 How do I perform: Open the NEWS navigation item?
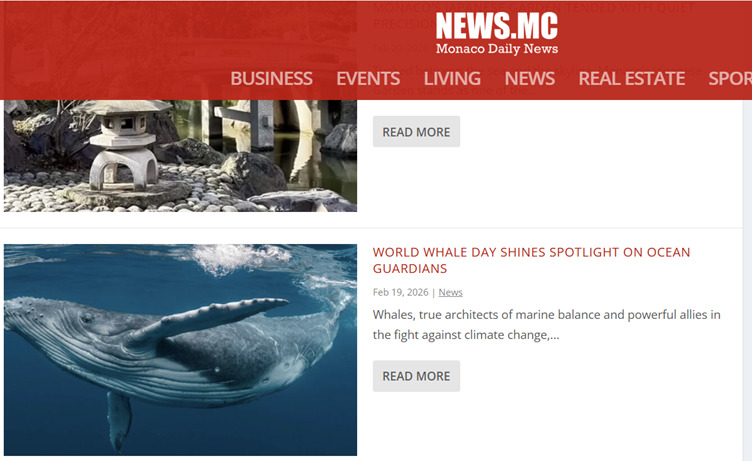[529, 78]
